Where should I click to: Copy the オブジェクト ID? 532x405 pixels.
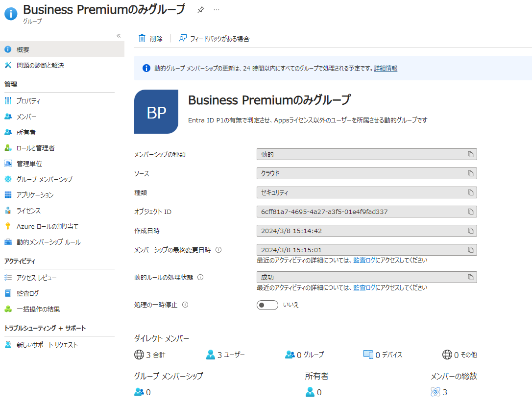coord(471,212)
